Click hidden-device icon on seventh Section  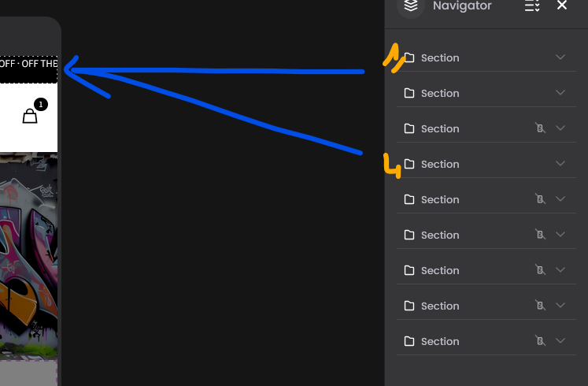540,270
